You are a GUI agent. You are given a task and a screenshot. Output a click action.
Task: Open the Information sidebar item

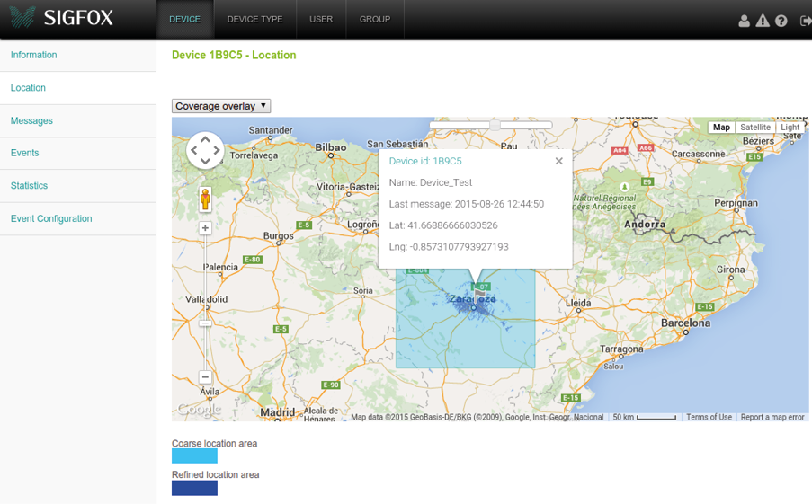pyautogui.click(x=77, y=55)
